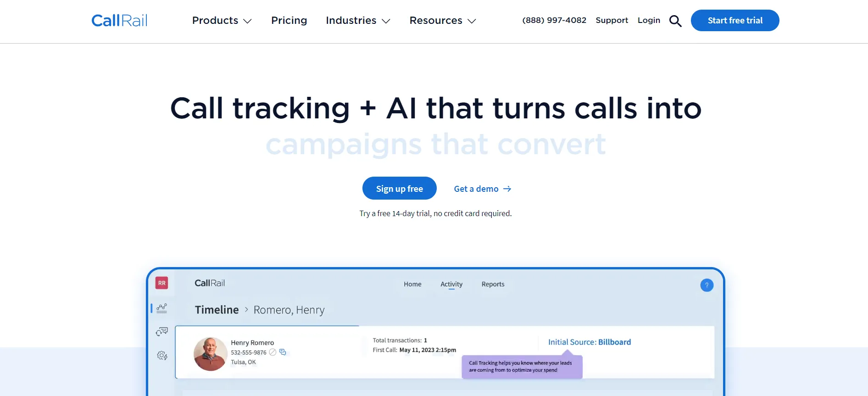Click the free 14-day trial note text
This screenshot has height=396, width=868.
[x=435, y=213]
